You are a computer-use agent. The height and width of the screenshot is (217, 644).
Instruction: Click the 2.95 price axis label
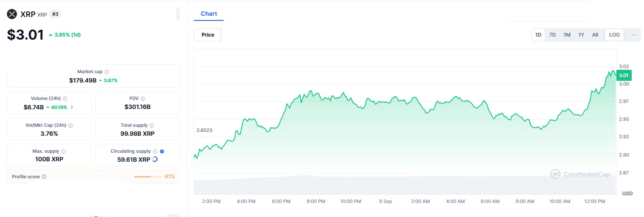click(x=624, y=119)
